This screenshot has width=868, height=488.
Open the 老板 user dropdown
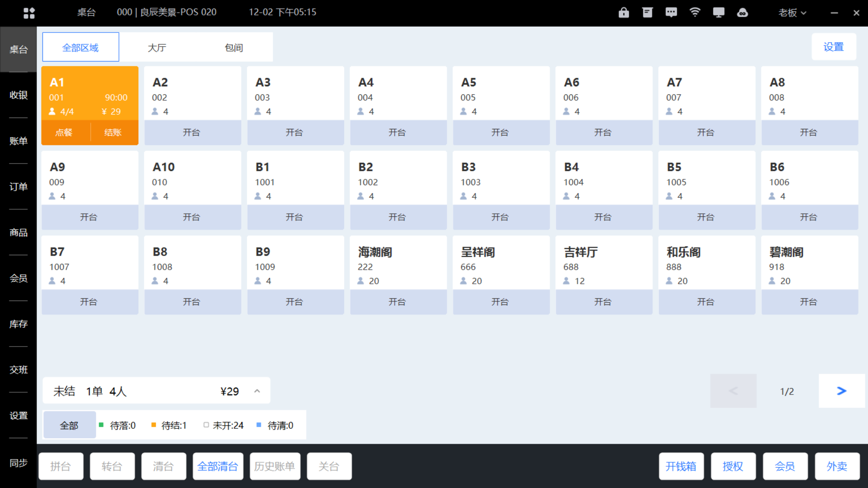[792, 13]
